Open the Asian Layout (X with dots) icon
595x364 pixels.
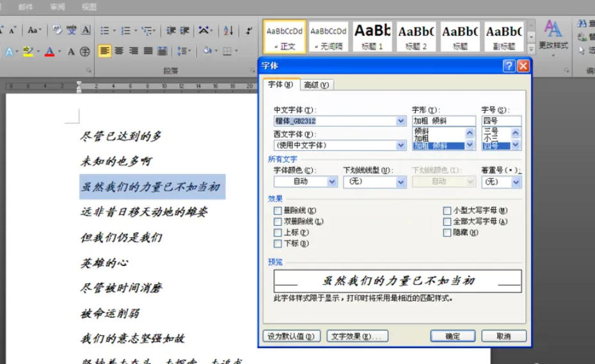point(204,30)
